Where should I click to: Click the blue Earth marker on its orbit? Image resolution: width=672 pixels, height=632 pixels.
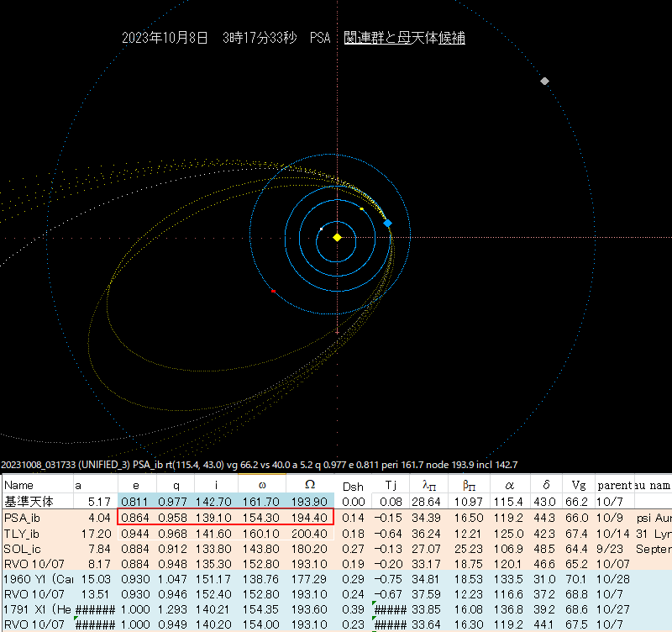[x=386, y=223]
